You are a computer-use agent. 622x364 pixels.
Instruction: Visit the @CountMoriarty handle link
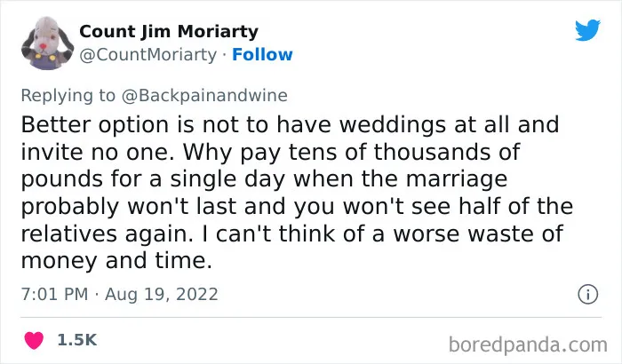(148, 55)
